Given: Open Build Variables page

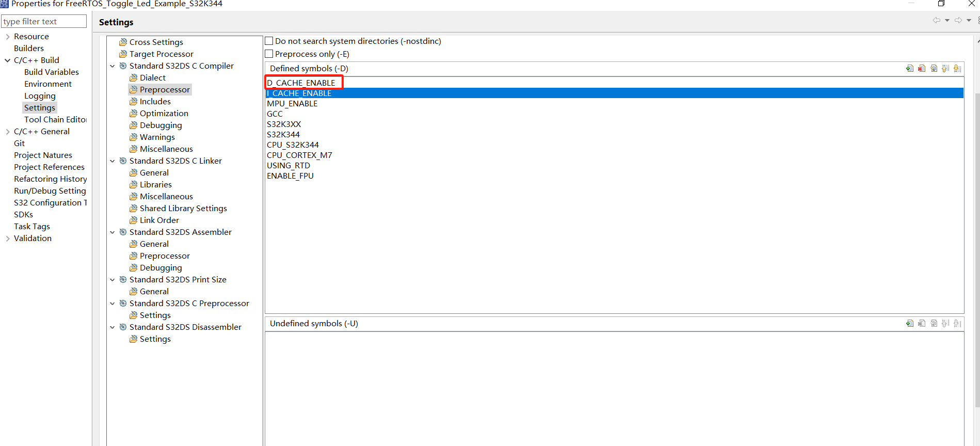Looking at the screenshot, I should (52, 72).
